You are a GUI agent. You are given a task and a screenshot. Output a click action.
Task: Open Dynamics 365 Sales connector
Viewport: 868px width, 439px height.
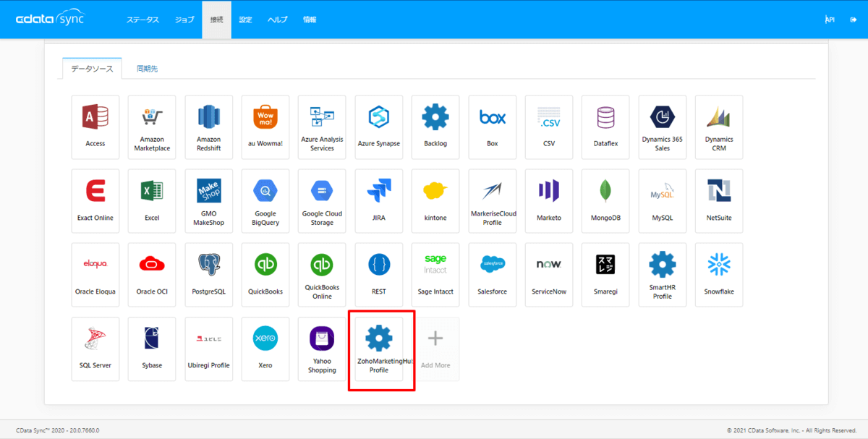[x=663, y=127]
